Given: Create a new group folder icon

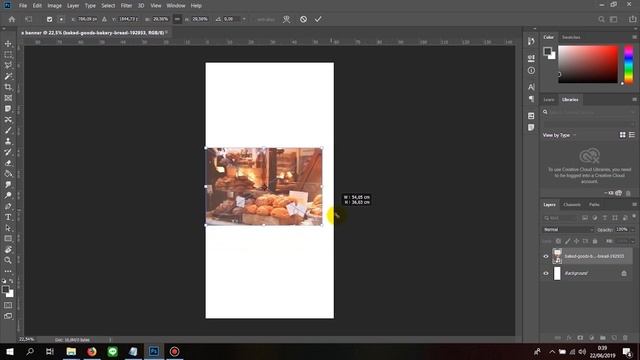Looking at the screenshot, I should pos(603,338).
